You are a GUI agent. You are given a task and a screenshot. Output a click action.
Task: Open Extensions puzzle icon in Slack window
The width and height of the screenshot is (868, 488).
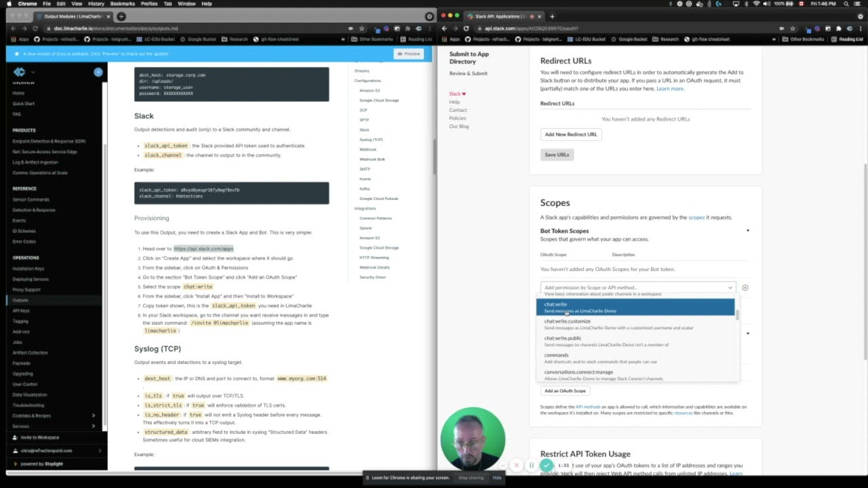839,28
